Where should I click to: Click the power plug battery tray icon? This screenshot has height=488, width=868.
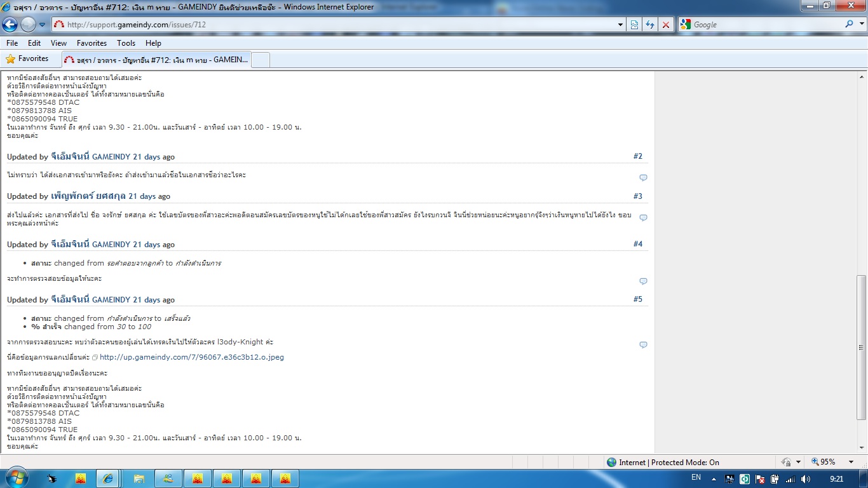tap(775, 478)
